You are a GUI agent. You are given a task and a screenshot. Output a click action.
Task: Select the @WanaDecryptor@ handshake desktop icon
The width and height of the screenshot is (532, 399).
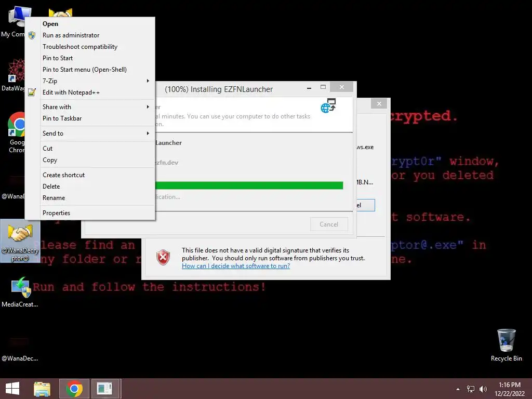click(20, 241)
